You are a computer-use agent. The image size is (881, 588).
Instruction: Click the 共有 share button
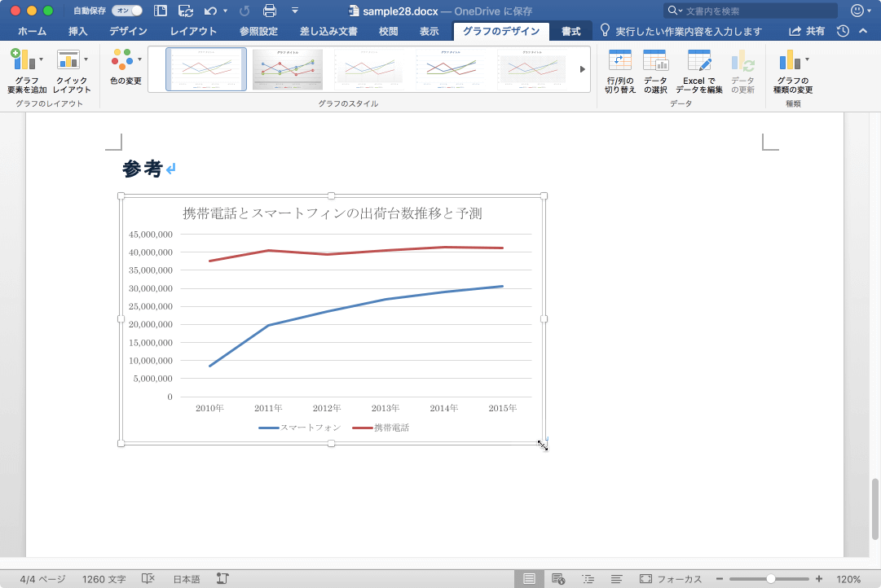click(807, 32)
